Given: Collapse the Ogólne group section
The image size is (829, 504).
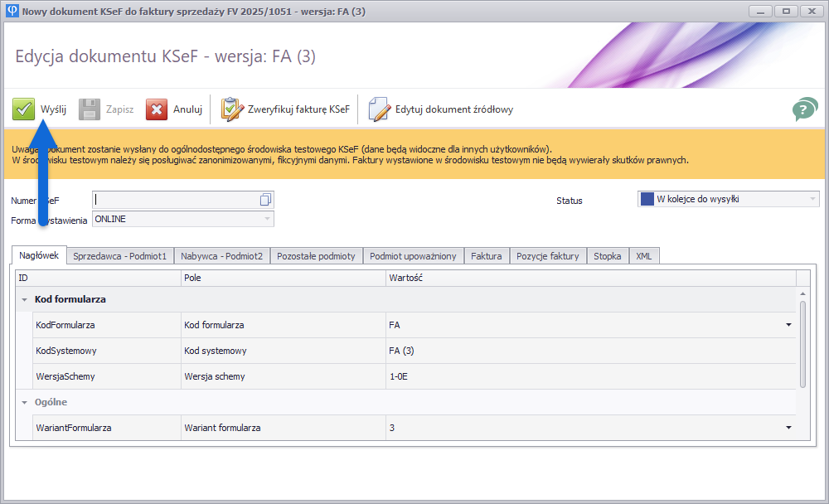Looking at the screenshot, I should [25, 402].
